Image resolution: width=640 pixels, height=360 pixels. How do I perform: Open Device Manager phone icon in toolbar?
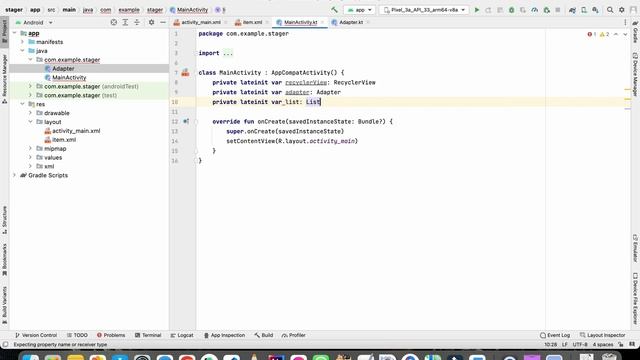584,10
